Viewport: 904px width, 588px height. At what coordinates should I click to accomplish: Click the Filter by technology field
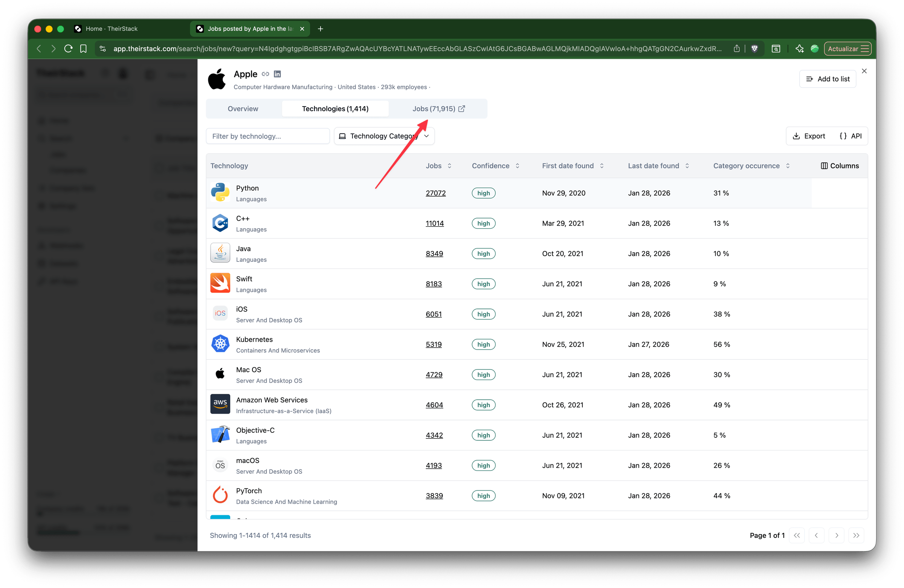tap(267, 136)
